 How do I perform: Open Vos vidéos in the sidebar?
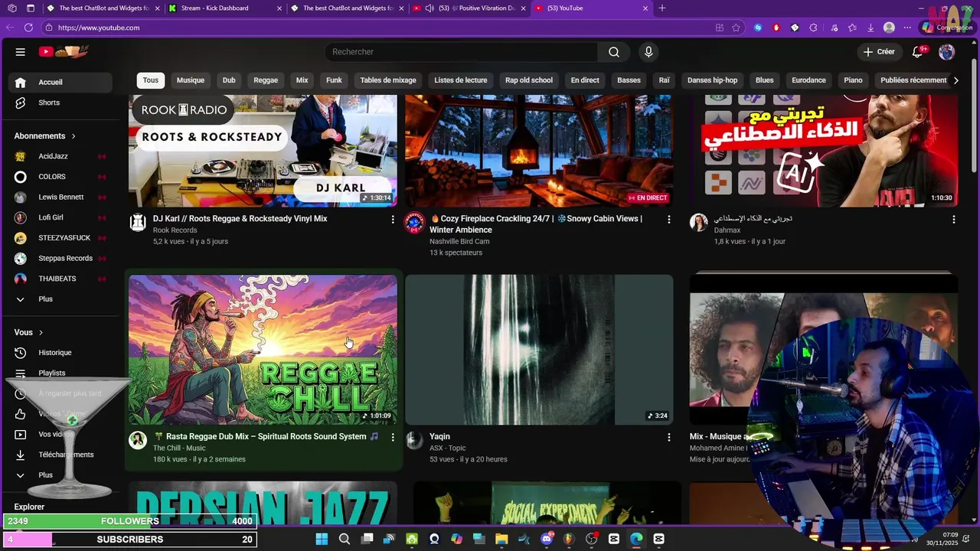60,434
